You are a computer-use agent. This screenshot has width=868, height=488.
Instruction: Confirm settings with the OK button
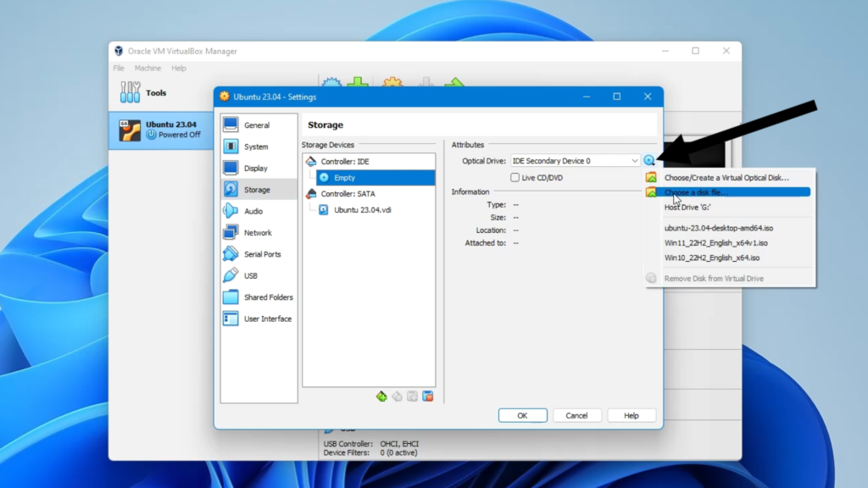[522, 415]
